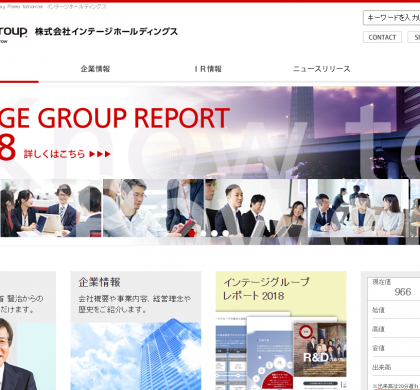Open インテージグループ レポート 2018 card title
Image resolution: width=420 pixels, height=390 pixels.
[x=266, y=289]
